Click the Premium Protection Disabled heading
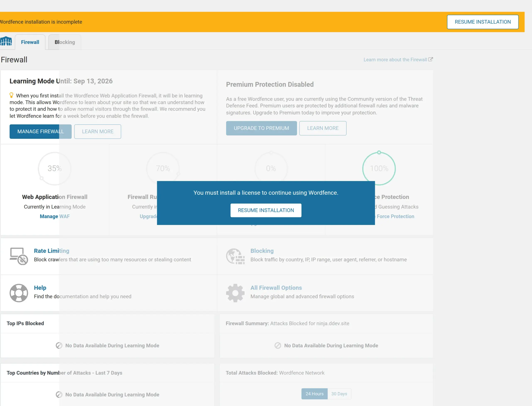 [270, 84]
